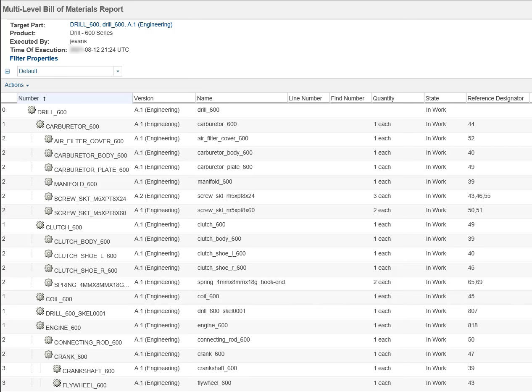Click the gear icon beside MANIFOLD_600
This screenshot has height=392, width=532.
[x=48, y=182]
